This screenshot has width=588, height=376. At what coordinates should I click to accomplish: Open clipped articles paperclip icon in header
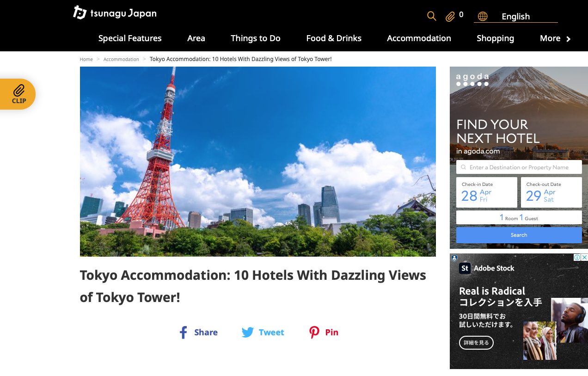click(450, 17)
